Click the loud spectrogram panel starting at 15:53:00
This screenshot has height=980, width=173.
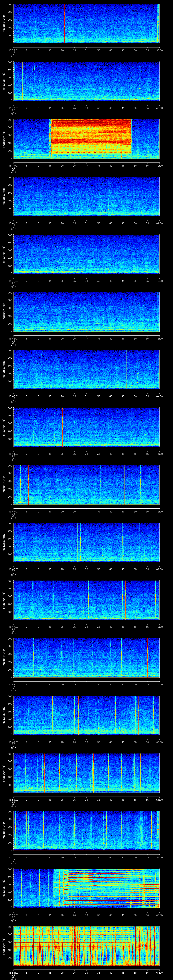coord(87,946)
